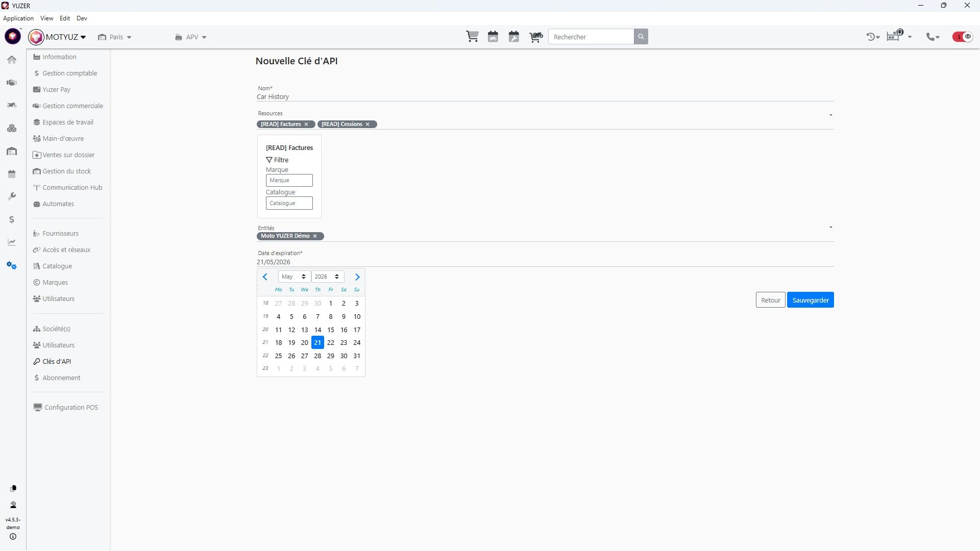Click the phone icon in top bar
Viewport: 980px width, 551px height.
tap(931, 37)
